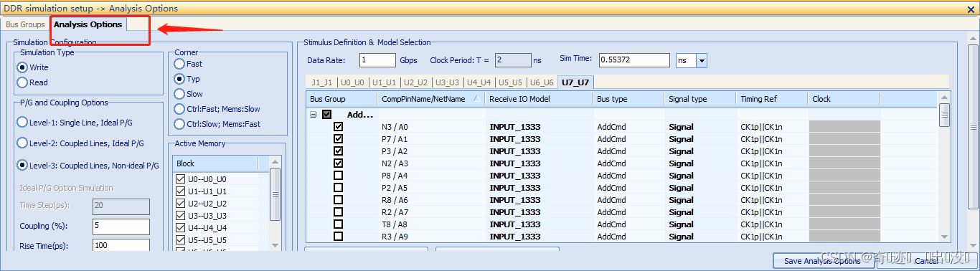Screen dimensions: 980x271
Task: Sort by the Bus Group column header
Action: pos(341,99)
